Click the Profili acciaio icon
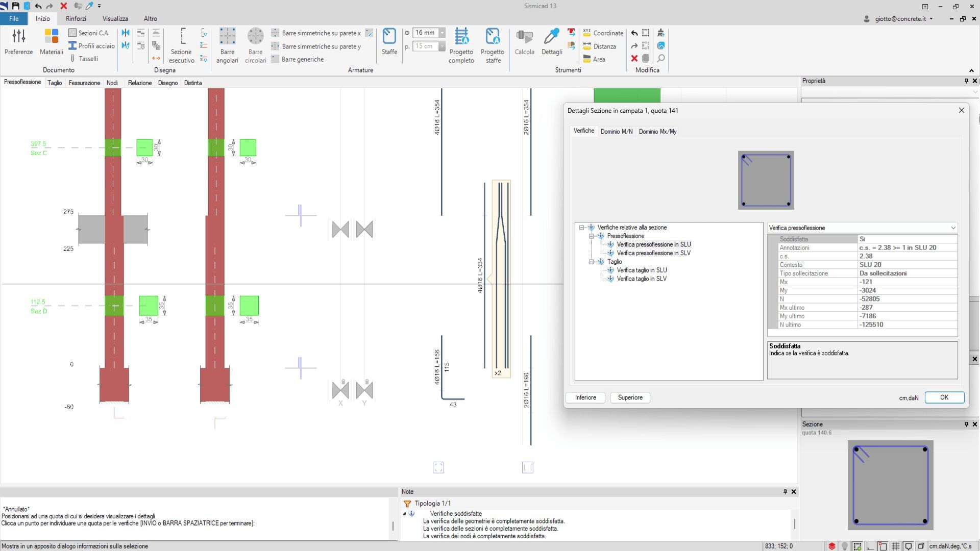Image resolution: width=980 pixels, height=551 pixels. point(72,46)
